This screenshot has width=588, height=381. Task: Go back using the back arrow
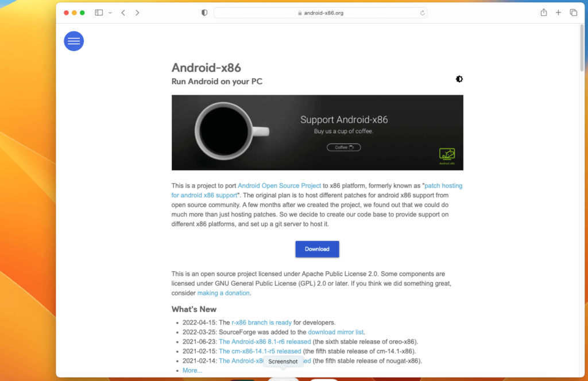click(123, 12)
